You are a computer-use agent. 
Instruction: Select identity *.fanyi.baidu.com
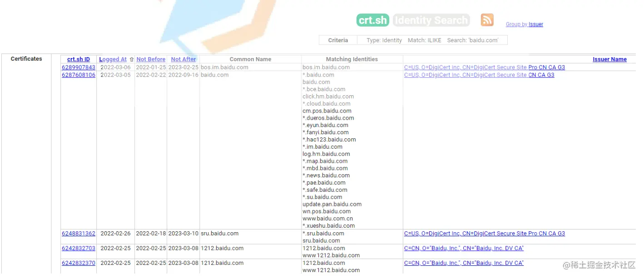point(325,133)
